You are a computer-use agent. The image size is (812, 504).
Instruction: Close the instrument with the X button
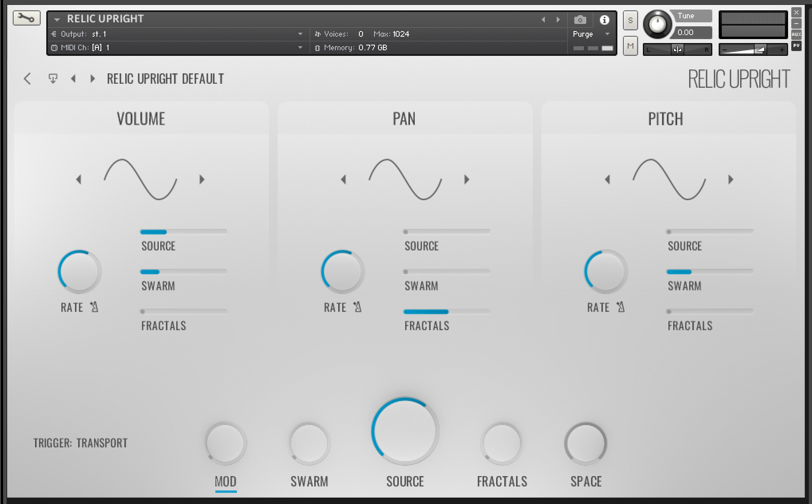[796, 12]
